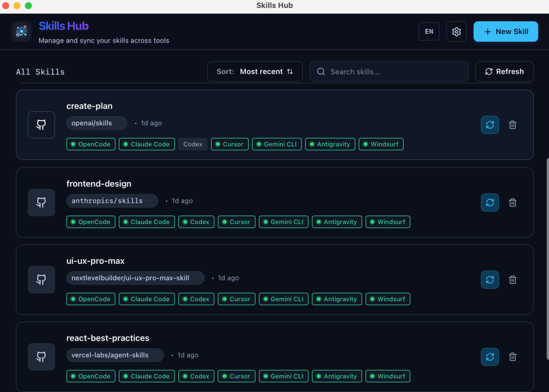Toggle Gemini CLI for react-best-practices
The height and width of the screenshot is (392, 549).
tap(283, 376)
